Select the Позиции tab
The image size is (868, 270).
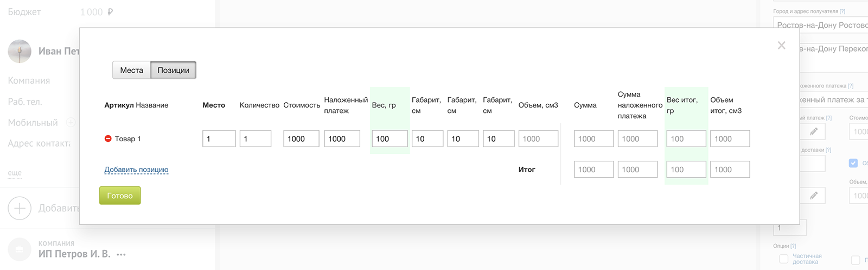(174, 70)
